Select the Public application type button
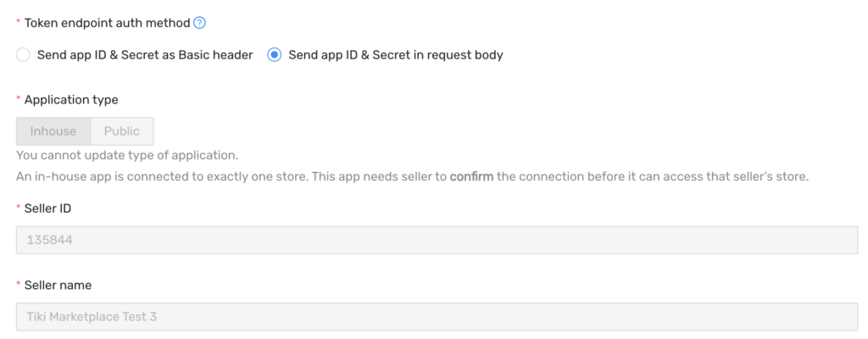The image size is (868, 339). pyautogui.click(x=122, y=131)
